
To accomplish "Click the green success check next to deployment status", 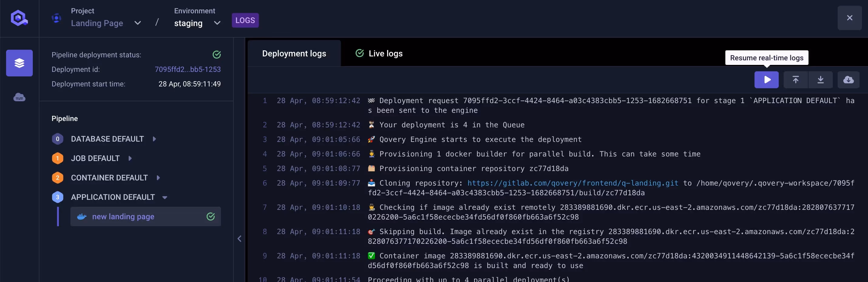I will pyautogui.click(x=217, y=54).
